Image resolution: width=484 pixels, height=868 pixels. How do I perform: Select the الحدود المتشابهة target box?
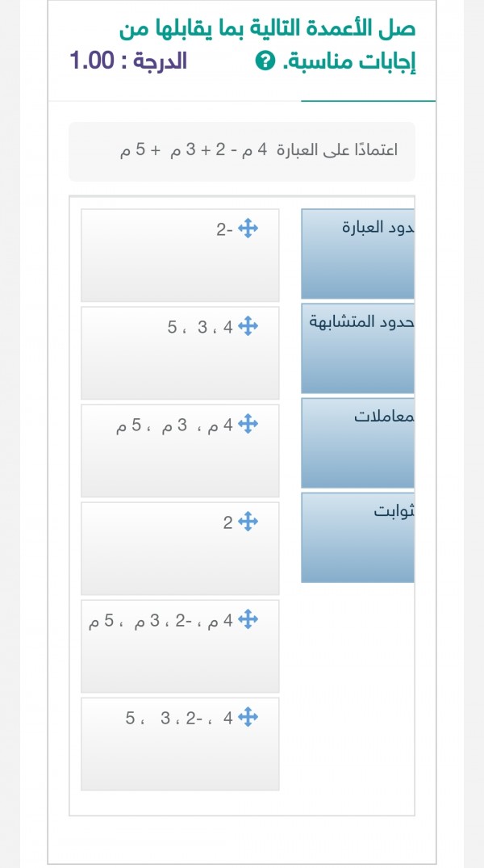pyautogui.click(x=357, y=347)
